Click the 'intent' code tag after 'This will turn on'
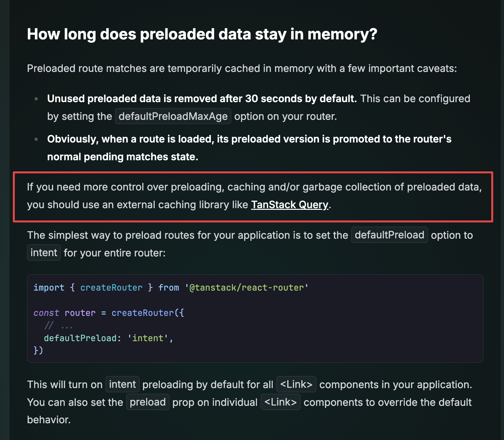The image size is (504, 440). pos(122,385)
